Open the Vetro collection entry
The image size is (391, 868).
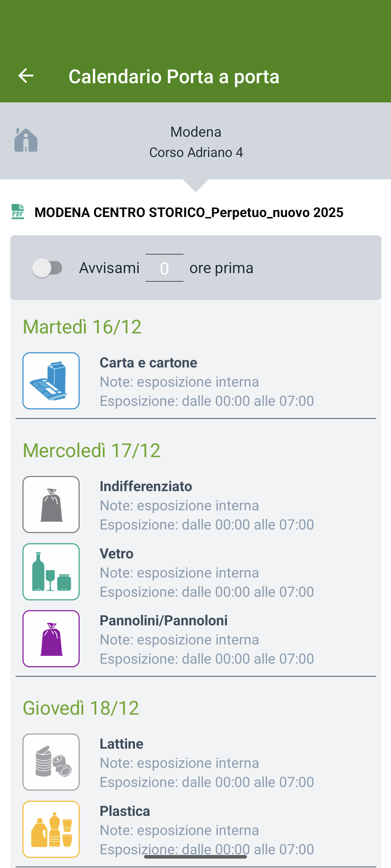pyautogui.click(x=206, y=573)
